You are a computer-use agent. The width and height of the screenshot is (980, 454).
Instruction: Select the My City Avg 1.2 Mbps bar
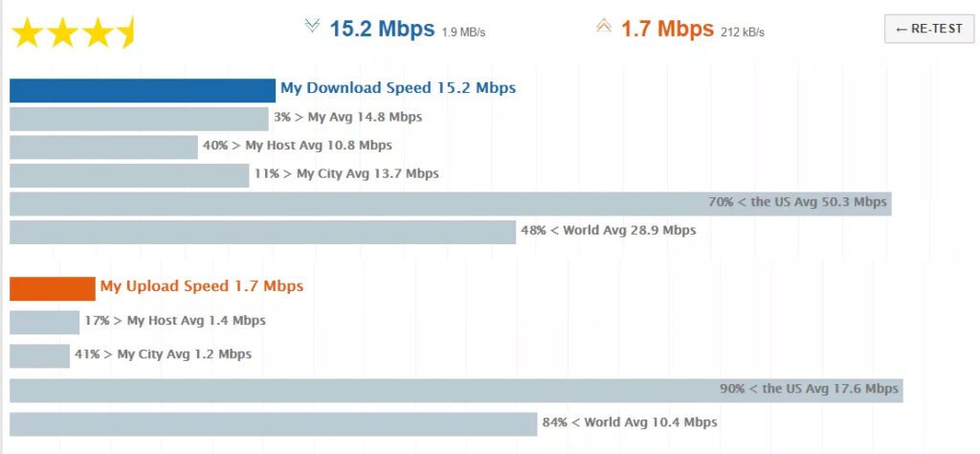tap(39, 355)
